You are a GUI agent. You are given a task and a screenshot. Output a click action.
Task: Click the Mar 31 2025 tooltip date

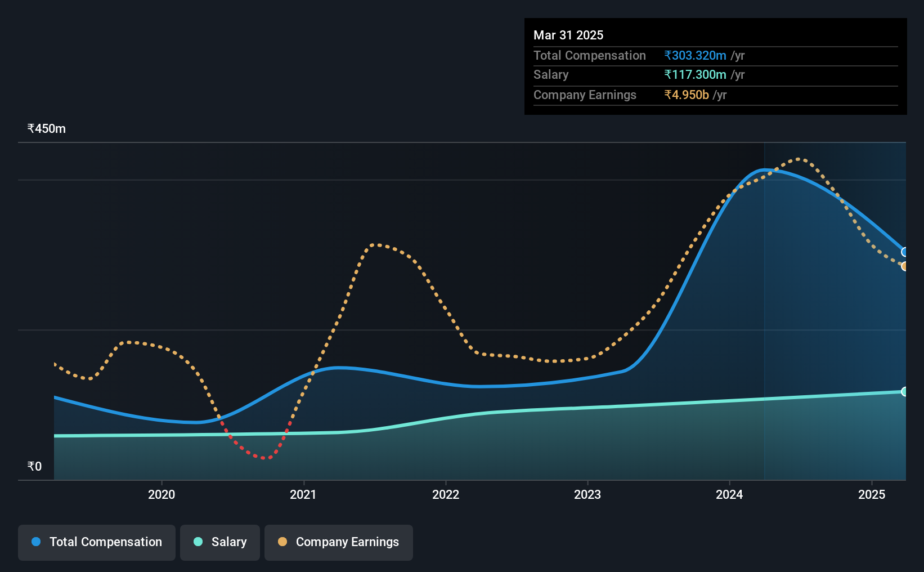click(568, 35)
